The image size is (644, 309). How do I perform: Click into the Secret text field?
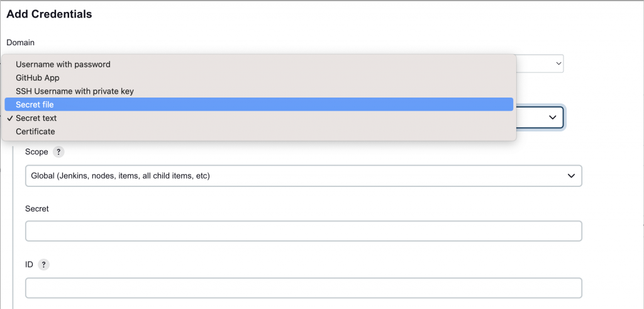tap(303, 231)
